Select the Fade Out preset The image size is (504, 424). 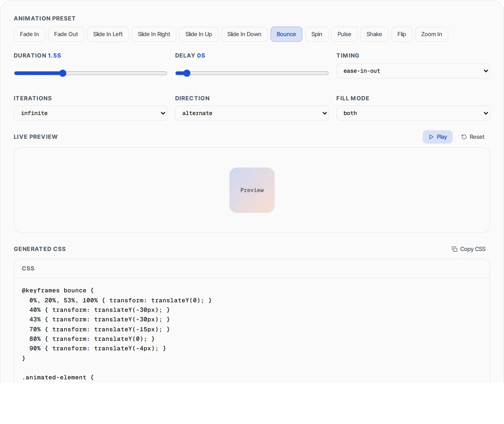pyautogui.click(x=66, y=34)
